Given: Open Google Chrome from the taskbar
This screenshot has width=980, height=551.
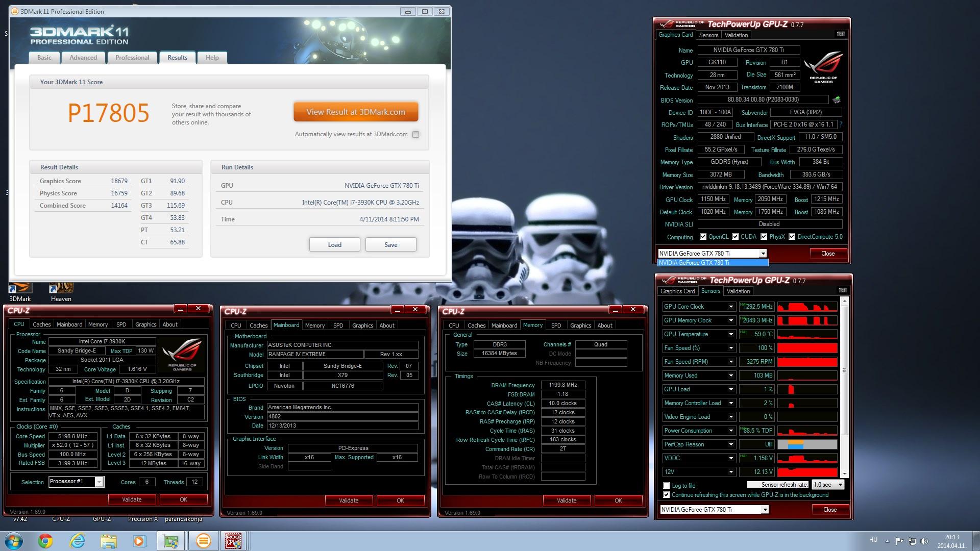Looking at the screenshot, I should point(45,541).
